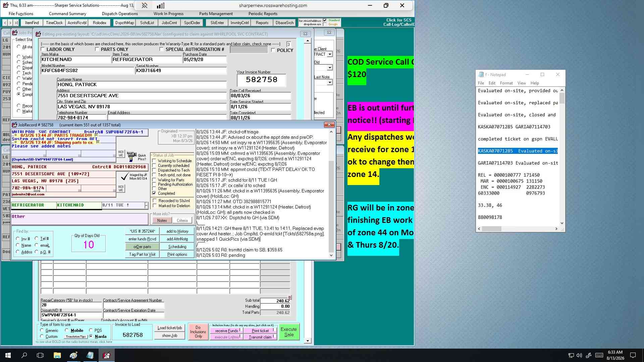Image resolution: width=644 pixels, height=362 pixels.
Task: Expand the Last Note dropdown arrow
Action: point(330,82)
